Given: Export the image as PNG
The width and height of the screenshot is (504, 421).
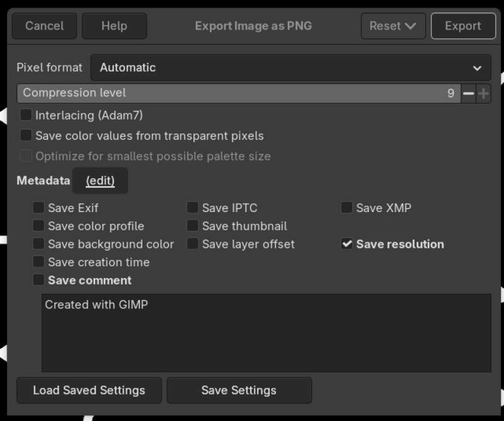Looking at the screenshot, I should click(463, 26).
